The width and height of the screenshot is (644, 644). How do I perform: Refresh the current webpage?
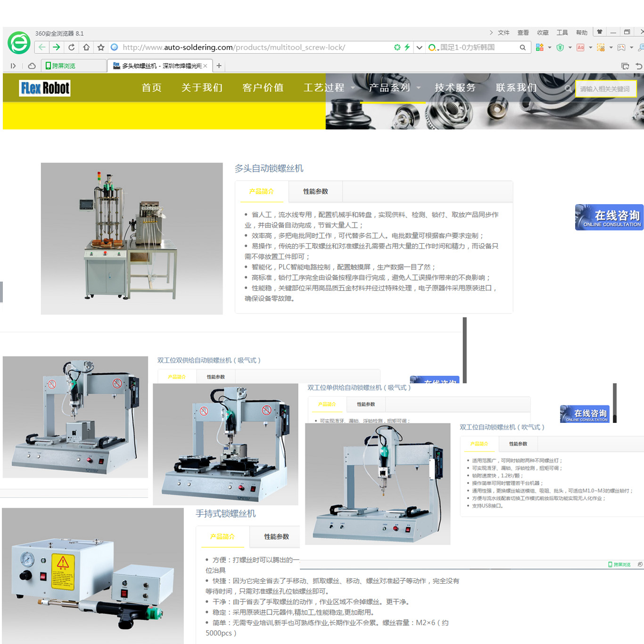point(71,47)
